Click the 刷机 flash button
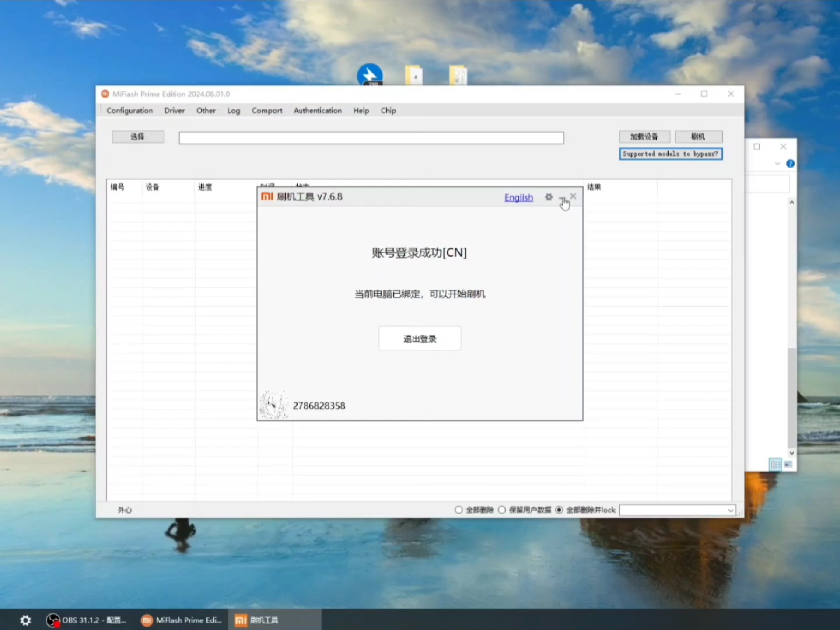Image resolution: width=840 pixels, height=630 pixels. tap(698, 136)
